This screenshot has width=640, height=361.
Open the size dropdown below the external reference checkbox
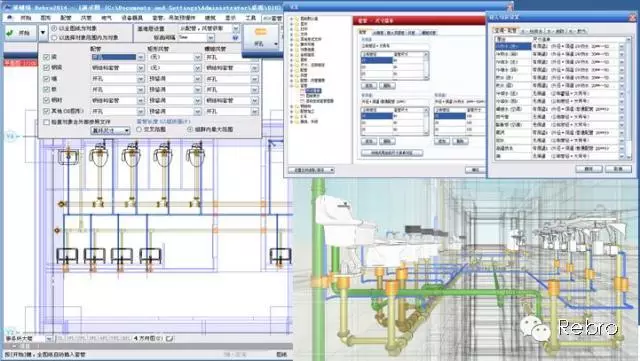110,130
